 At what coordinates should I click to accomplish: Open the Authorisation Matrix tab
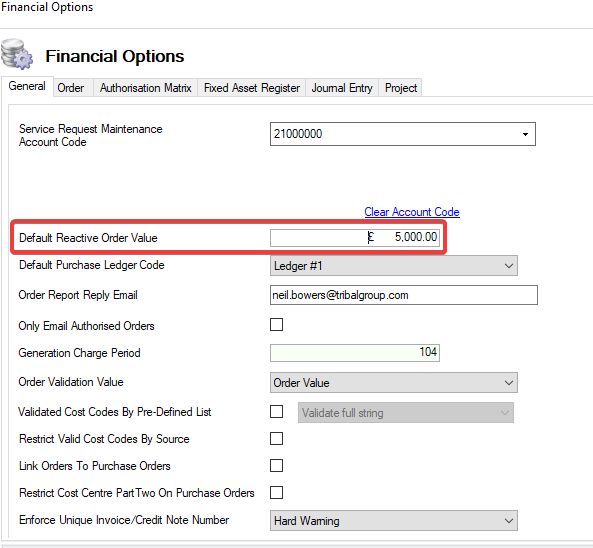[146, 88]
